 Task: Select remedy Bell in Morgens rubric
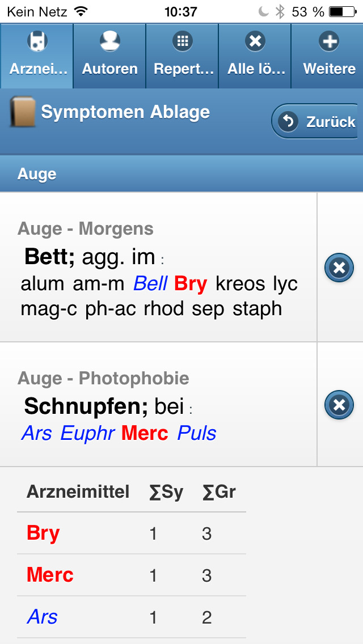click(x=150, y=284)
